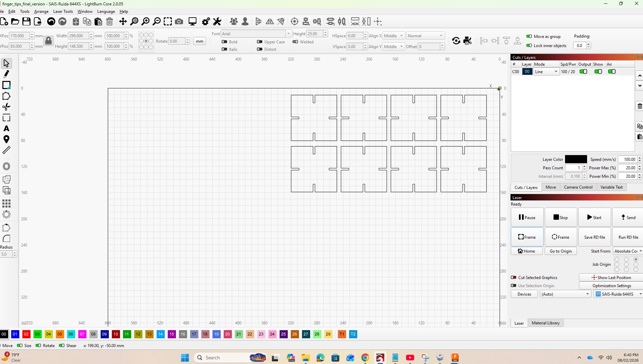Viewport: 643px width, 364px height.
Task: Select the Polygon tool
Action: pyautogui.click(x=6, y=96)
